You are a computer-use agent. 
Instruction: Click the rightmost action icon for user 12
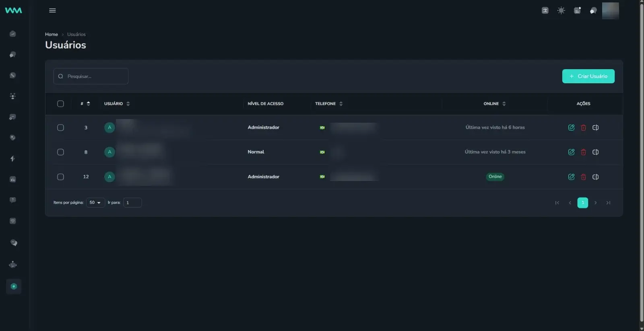pyautogui.click(x=596, y=177)
